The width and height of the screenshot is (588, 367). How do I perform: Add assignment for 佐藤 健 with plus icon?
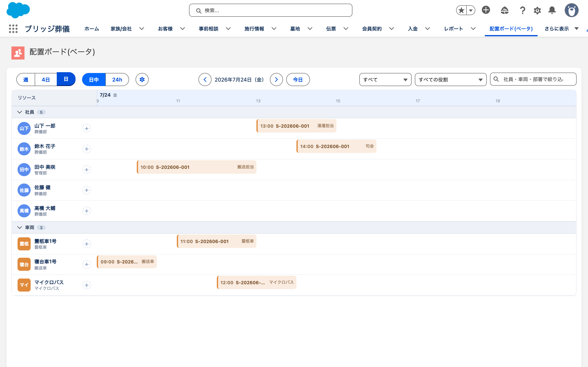click(x=87, y=190)
